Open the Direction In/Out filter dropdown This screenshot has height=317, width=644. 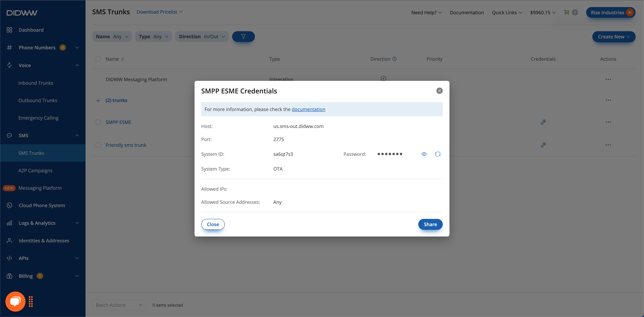pos(202,37)
